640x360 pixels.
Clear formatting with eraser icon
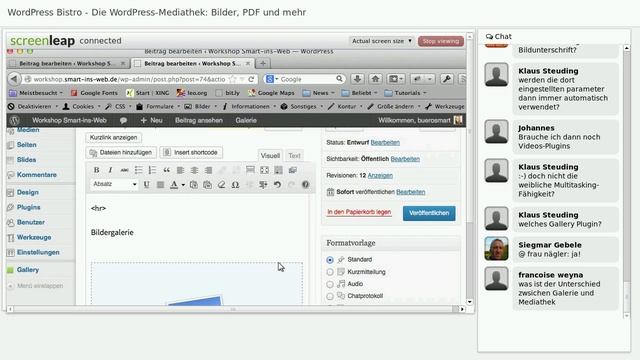point(222,184)
